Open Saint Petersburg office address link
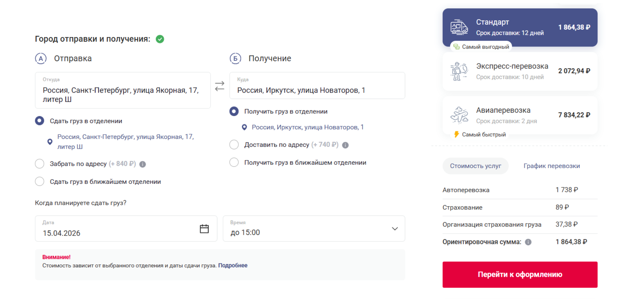This screenshot has width=644, height=299. pyautogui.click(x=125, y=142)
